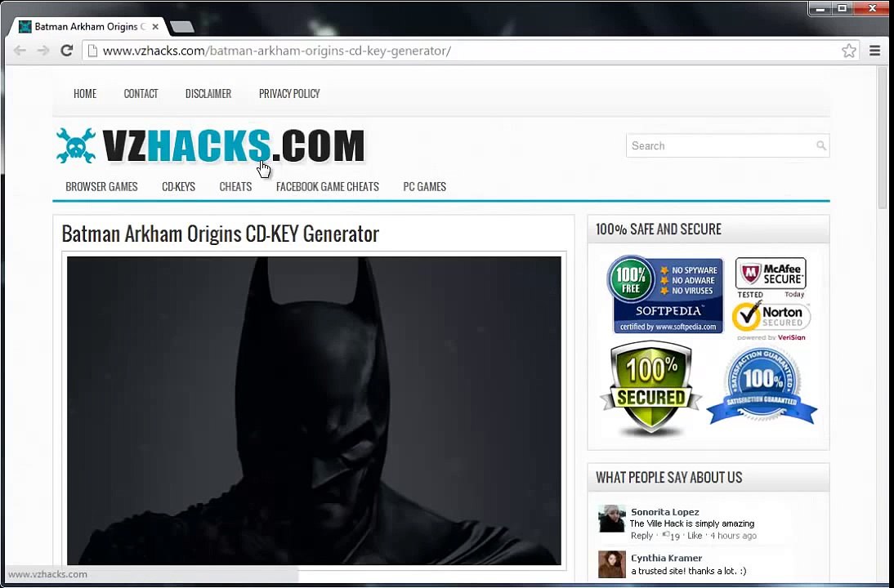This screenshot has height=588, width=894.
Task: Click Like under Sonorita Lopez's comment
Action: 695,536
